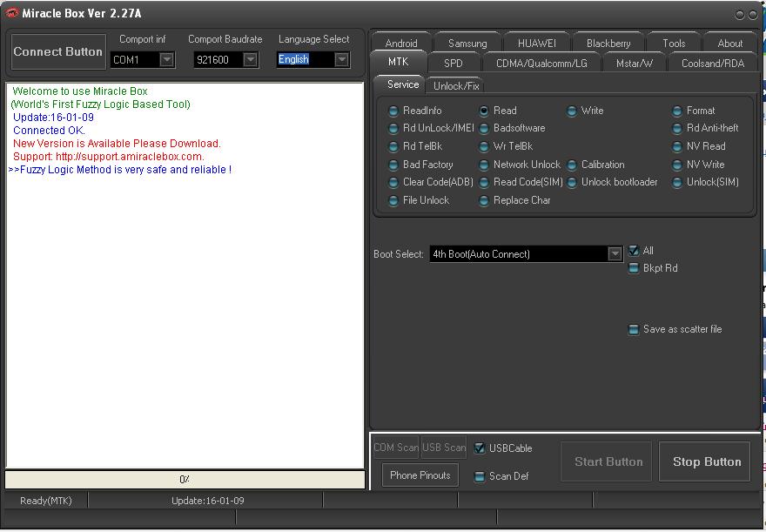Switch to the Samsung tab

467,43
